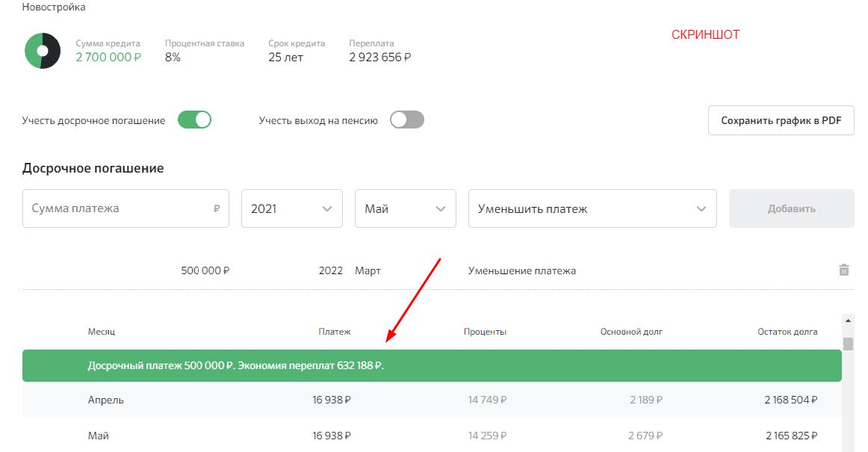The height and width of the screenshot is (452, 868).
Task: Open the month dropdown showing Май
Action: point(405,209)
